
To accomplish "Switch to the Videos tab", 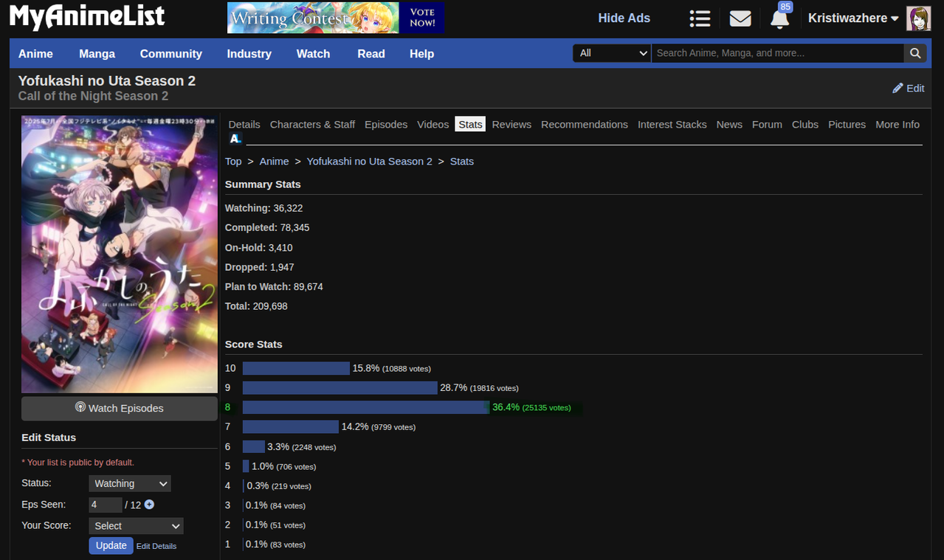I will click(433, 124).
